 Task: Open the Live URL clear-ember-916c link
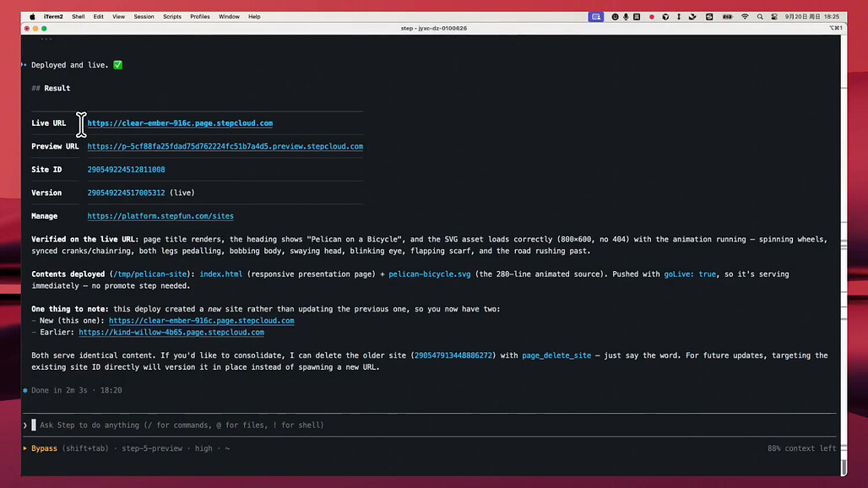coord(180,122)
